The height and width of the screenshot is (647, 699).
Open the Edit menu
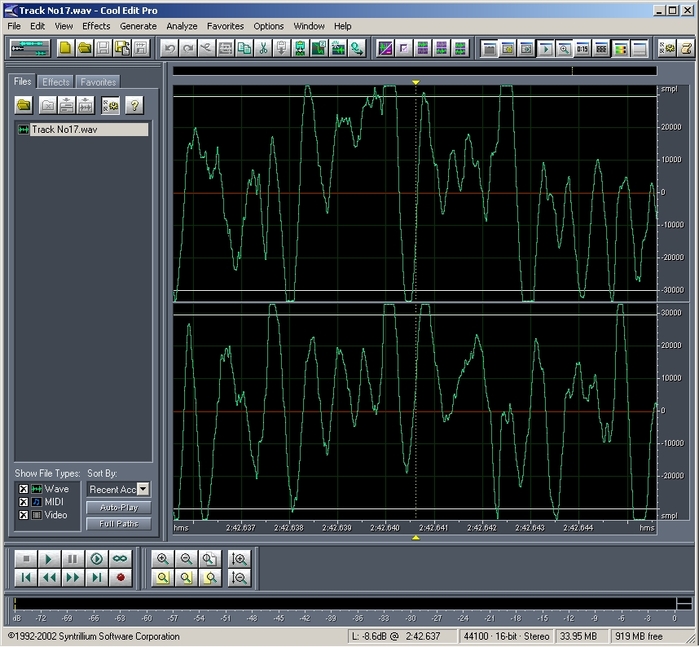[37, 26]
